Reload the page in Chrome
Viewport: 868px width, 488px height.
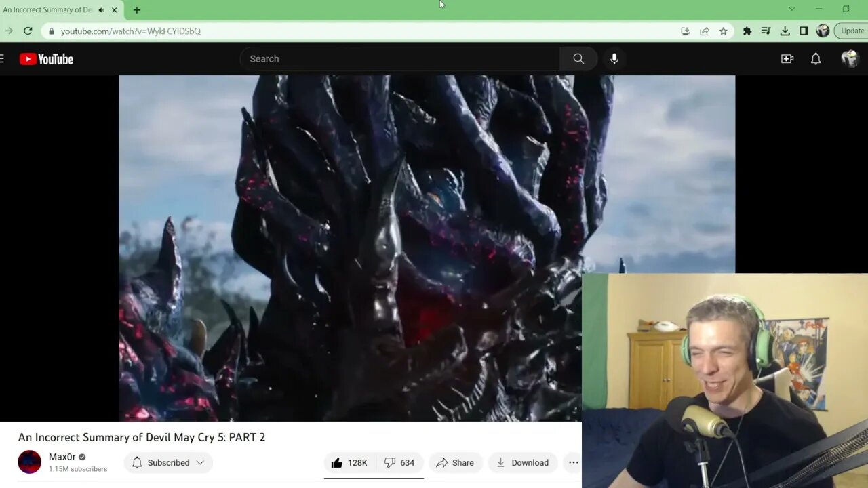click(28, 31)
